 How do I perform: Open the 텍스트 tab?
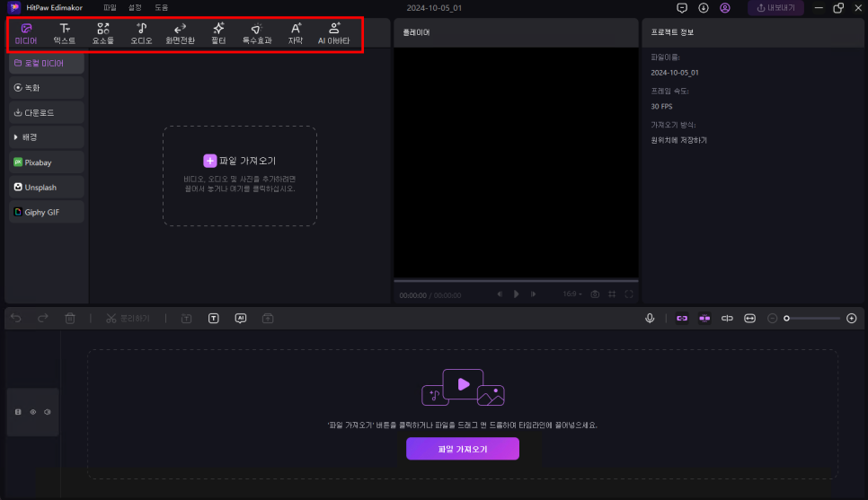click(65, 34)
